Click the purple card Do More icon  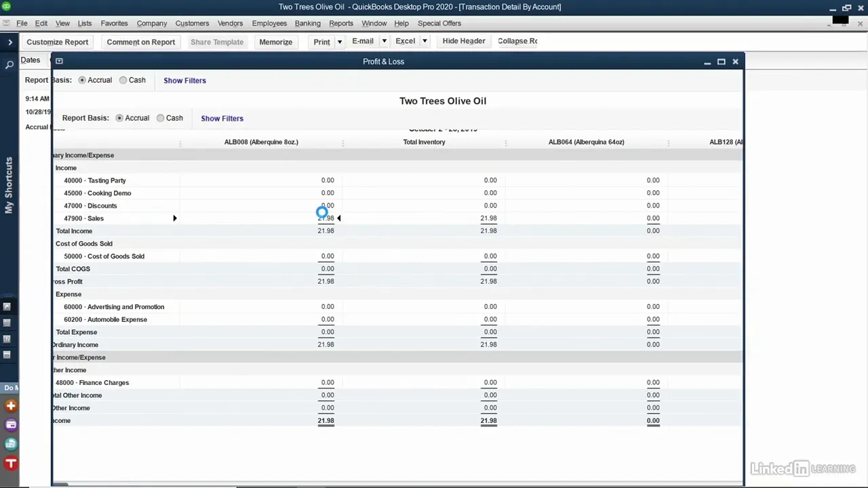click(11, 425)
